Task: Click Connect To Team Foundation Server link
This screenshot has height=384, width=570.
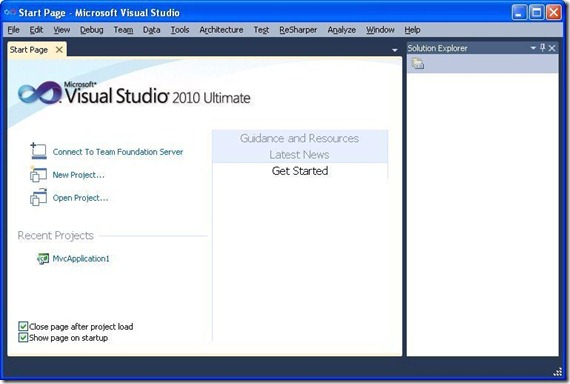Action: tap(118, 152)
